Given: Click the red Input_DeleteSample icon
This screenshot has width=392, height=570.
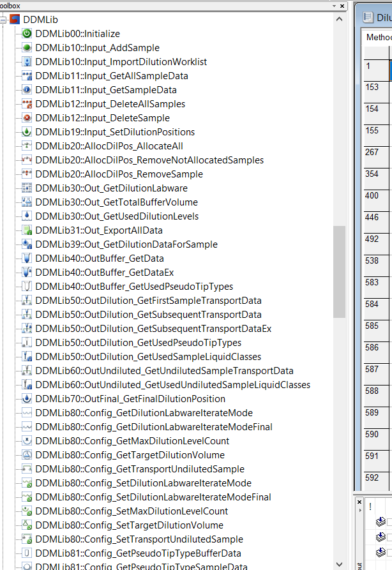Looking at the screenshot, I should click(x=27, y=118).
